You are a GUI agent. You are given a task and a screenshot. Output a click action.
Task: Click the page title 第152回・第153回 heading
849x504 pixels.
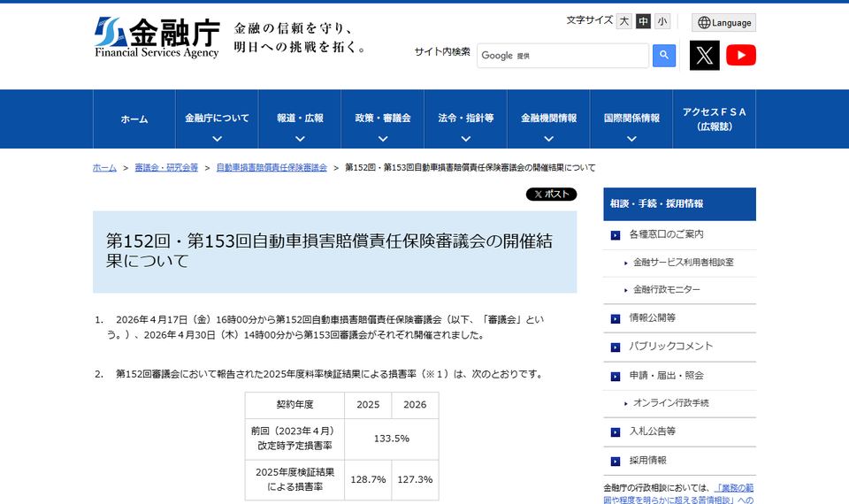[329, 250]
